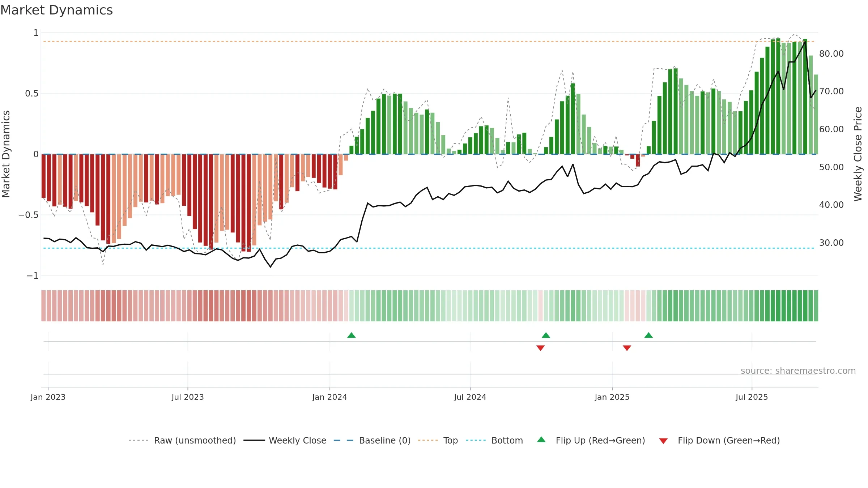Screen dimensions: 868x488
Task: Click the 50.00 price axis label
Action: (x=831, y=167)
